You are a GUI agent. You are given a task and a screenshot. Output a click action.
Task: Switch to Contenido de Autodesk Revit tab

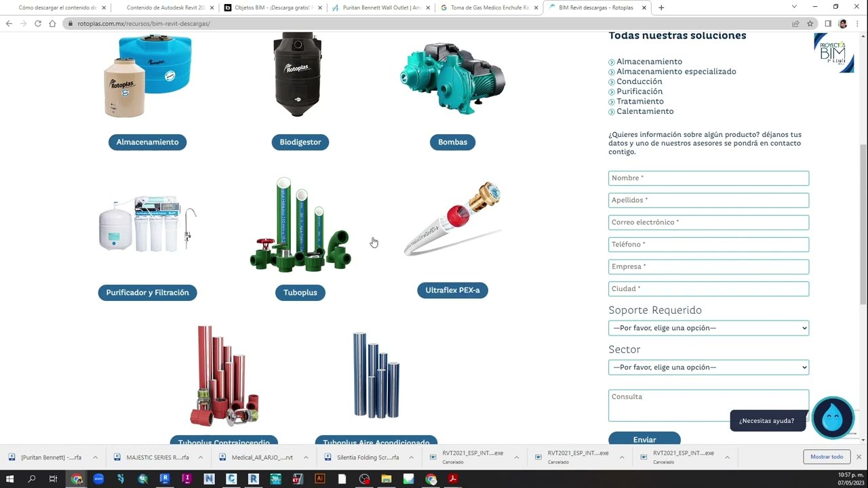[x=166, y=8]
